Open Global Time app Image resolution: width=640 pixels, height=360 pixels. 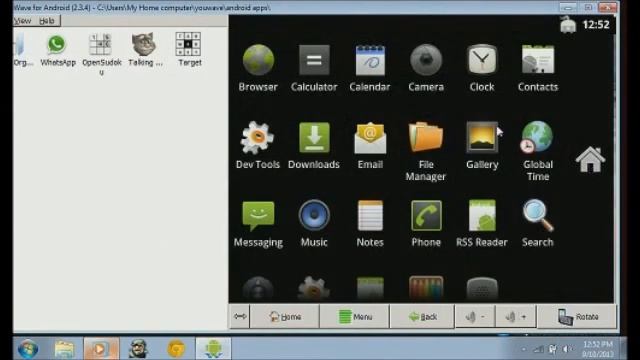coord(538,151)
